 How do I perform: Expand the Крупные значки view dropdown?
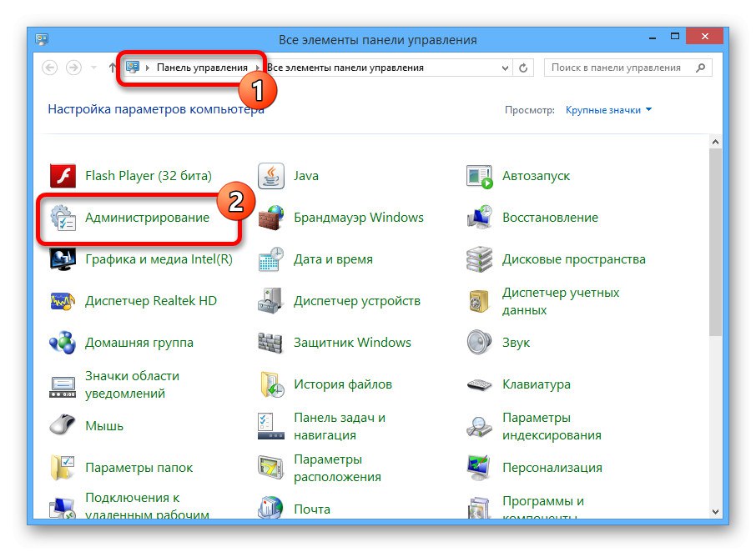tap(608, 110)
